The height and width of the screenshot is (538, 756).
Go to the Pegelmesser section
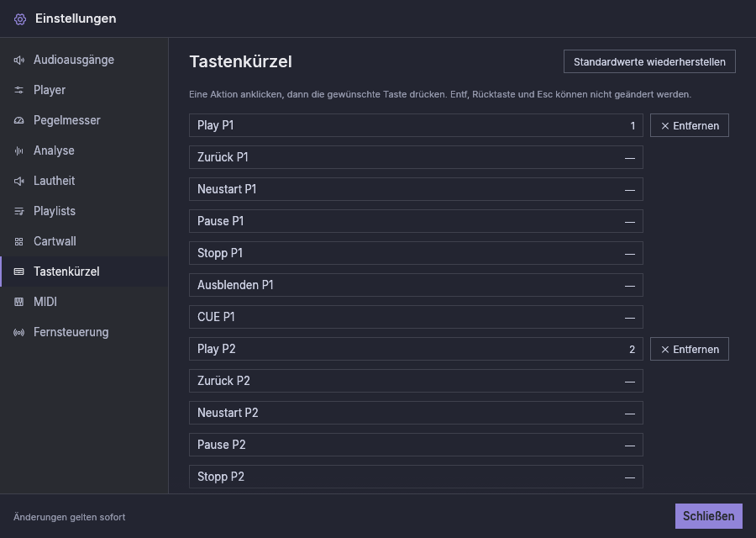click(84, 120)
